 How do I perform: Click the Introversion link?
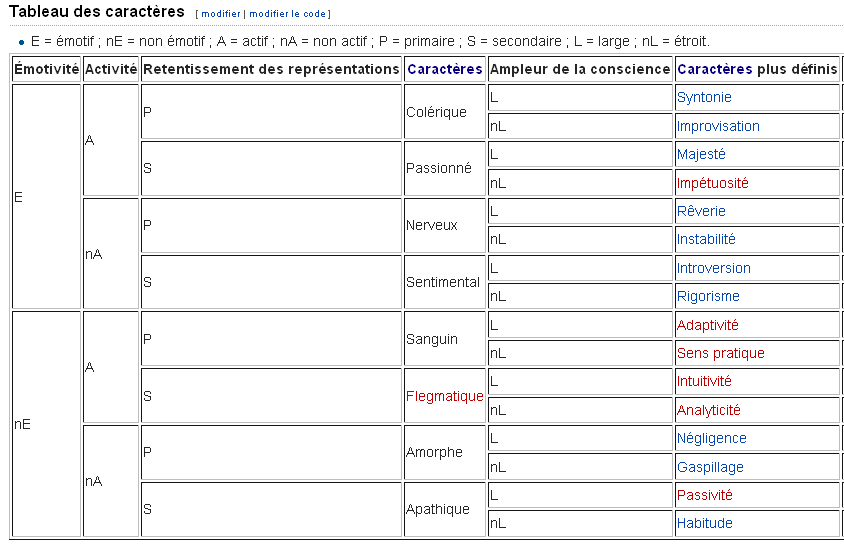714,268
